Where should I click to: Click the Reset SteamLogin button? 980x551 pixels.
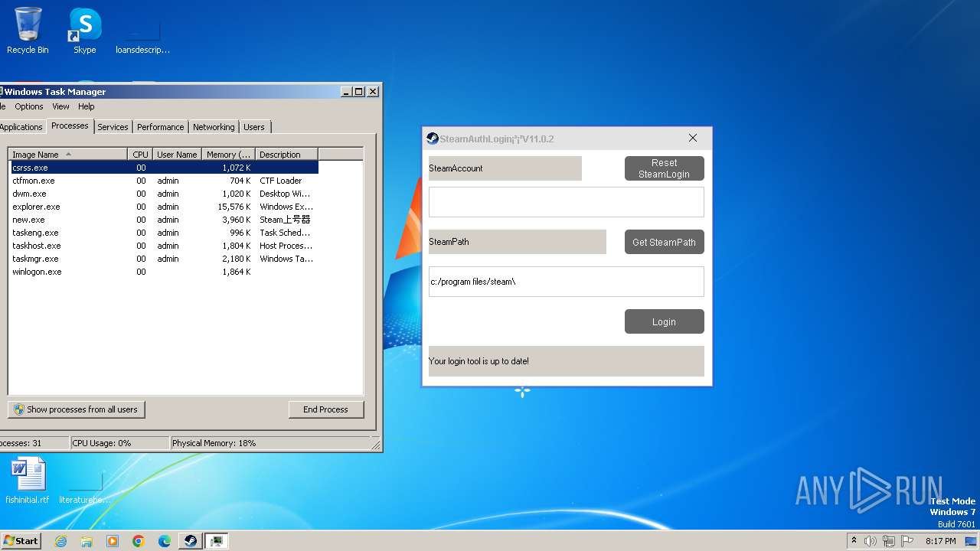(x=665, y=168)
